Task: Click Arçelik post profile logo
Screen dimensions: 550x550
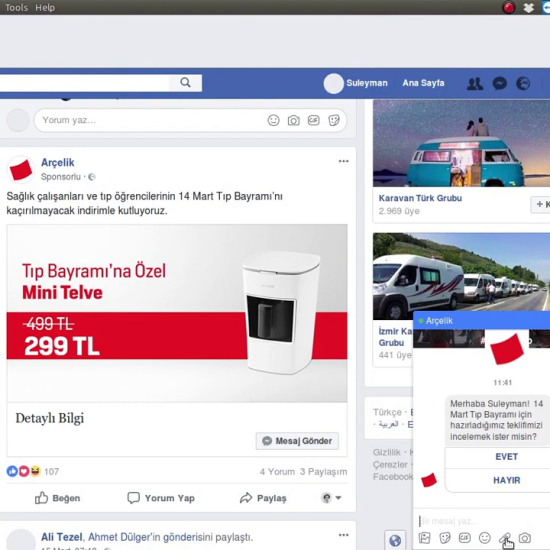Action: pyautogui.click(x=21, y=170)
